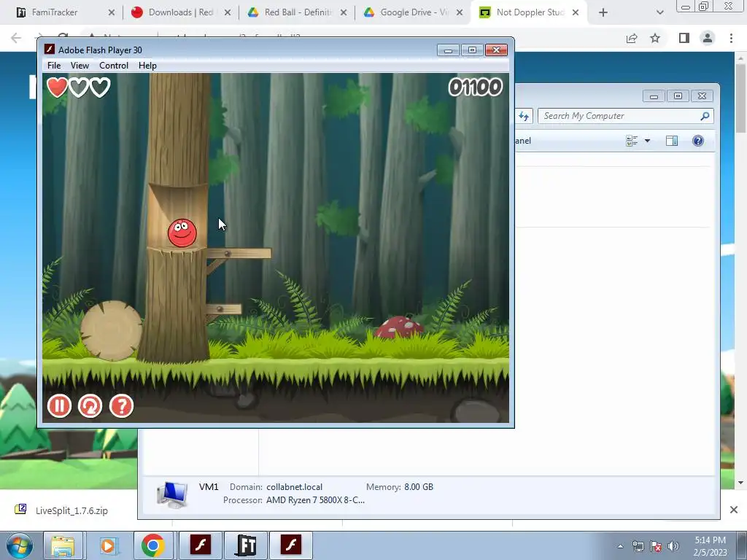This screenshot has height=560, width=747.
Task: Open the Chrome profile avatar
Action: 708,38
